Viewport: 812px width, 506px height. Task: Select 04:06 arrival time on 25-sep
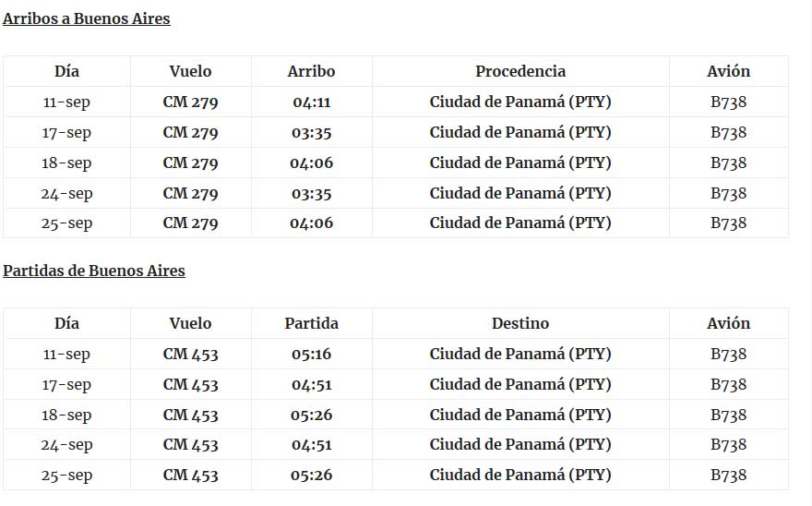(311, 223)
